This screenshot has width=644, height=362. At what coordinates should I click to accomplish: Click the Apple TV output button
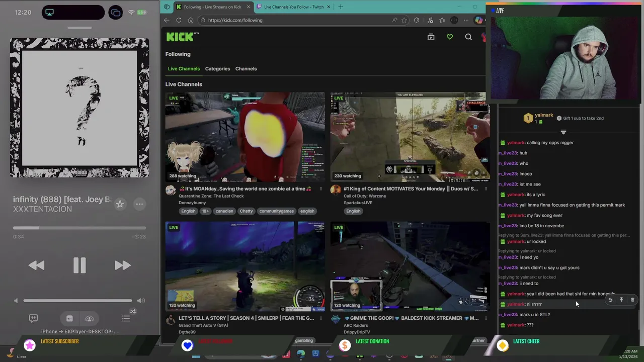click(69, 318)
